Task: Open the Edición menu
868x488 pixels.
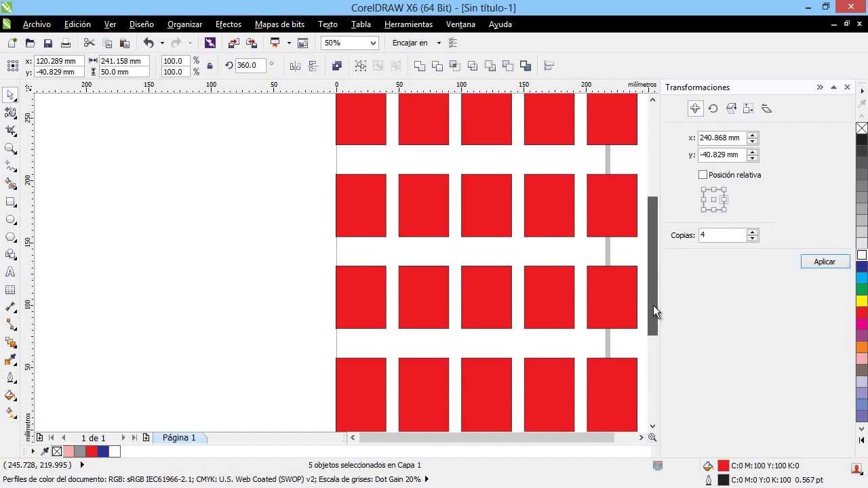Action: (77, 24)
